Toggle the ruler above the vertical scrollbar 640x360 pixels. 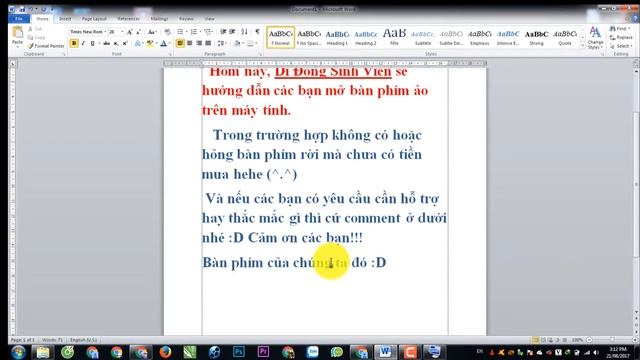[x=636, y=64]
